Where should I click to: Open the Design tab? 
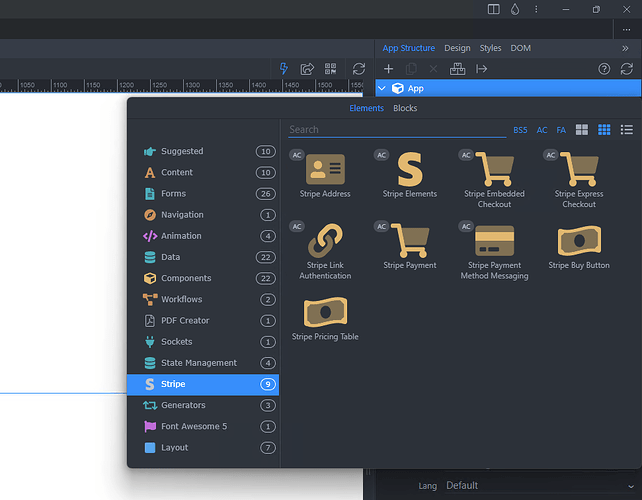tap(457, 48)
